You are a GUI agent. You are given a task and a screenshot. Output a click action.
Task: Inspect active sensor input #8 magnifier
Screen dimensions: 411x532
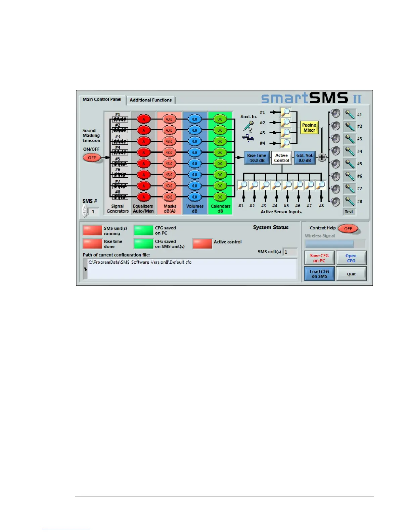tap(321, 185)
